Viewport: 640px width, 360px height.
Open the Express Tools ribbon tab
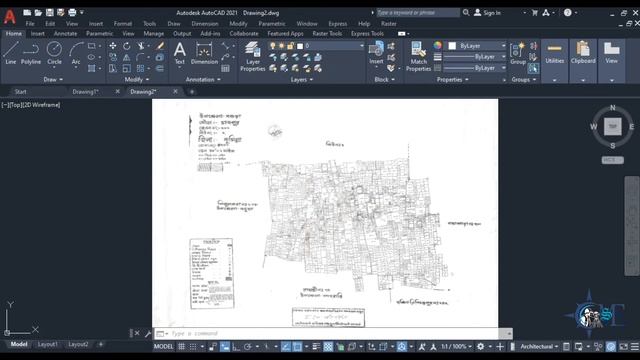pyautogui.click(x=367, y=33)
